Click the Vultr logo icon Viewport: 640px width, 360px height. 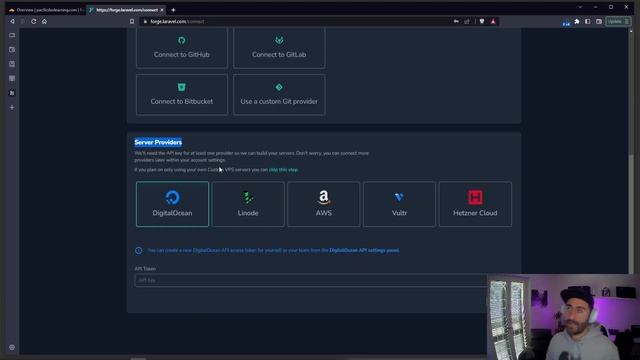(399, 197)
